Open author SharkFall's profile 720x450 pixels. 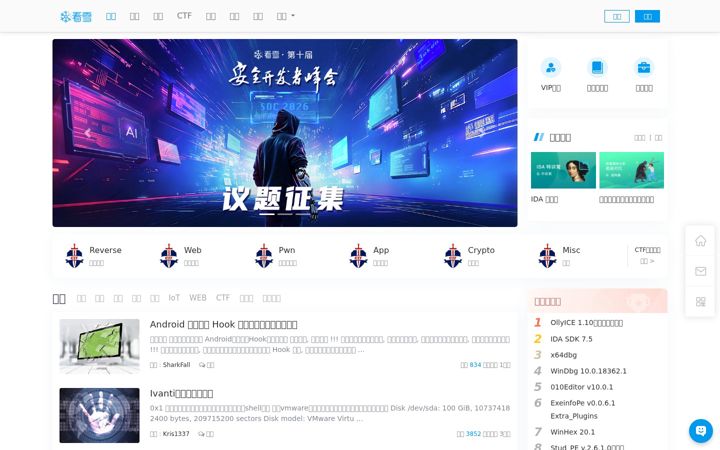(176, 365)
